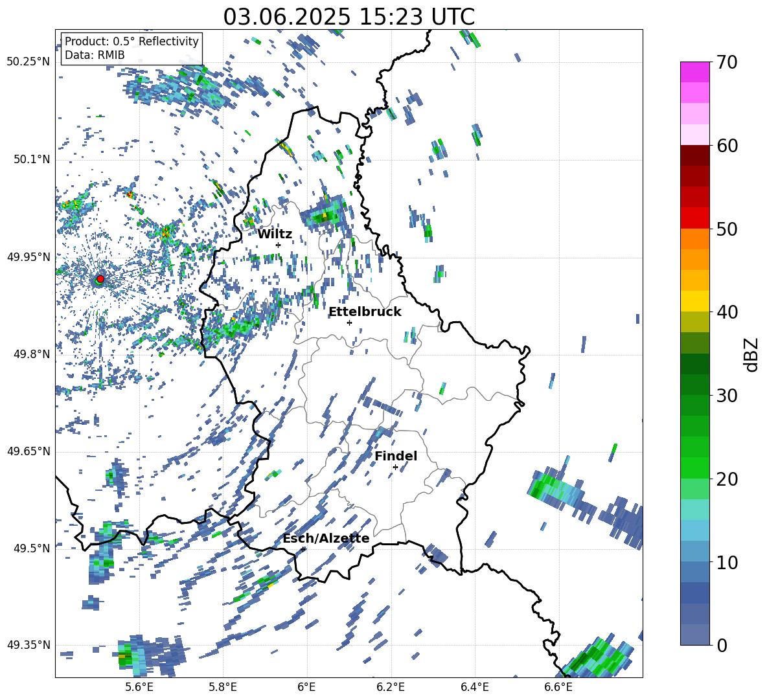767x700 pixels.
Task: Click the 5.8°E longitude label
Action: (x=223, y=687)
